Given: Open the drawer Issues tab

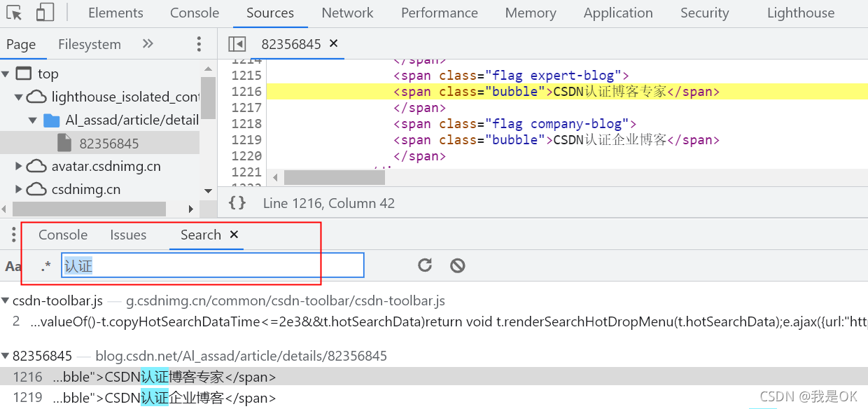Looking at the screenshot, I should [128, 235].
